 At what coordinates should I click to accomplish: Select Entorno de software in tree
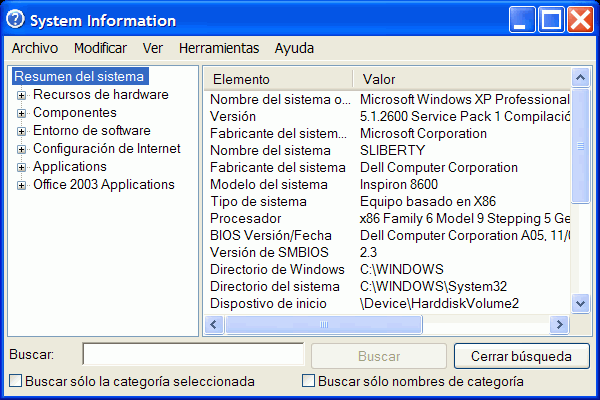pos(92,130)
